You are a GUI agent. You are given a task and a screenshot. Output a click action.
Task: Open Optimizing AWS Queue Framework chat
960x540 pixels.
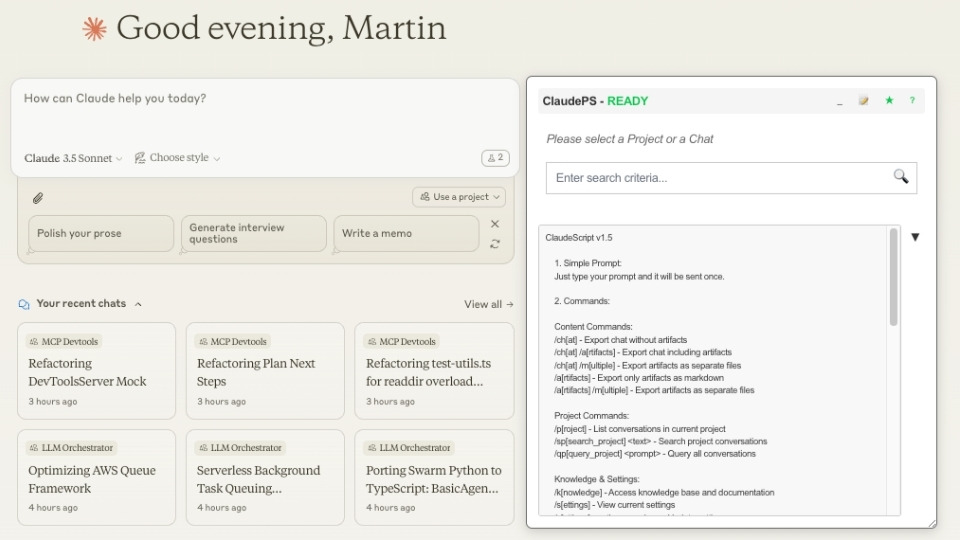[x=97, y=478]
